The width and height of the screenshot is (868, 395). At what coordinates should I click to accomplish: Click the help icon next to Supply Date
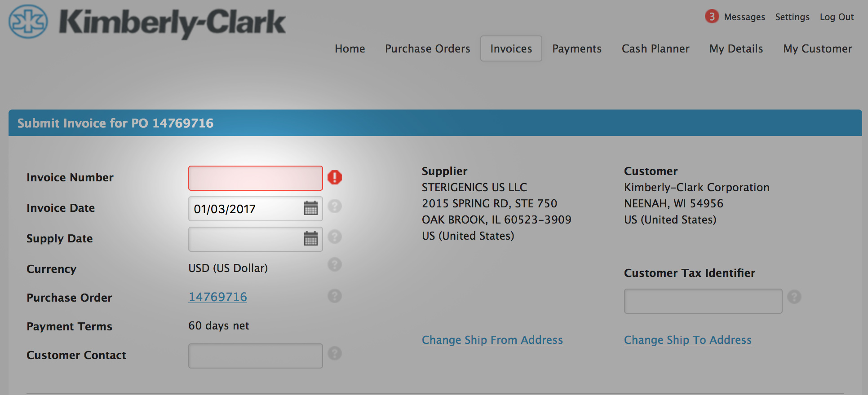pyautogui.click(x=335, y=237)
